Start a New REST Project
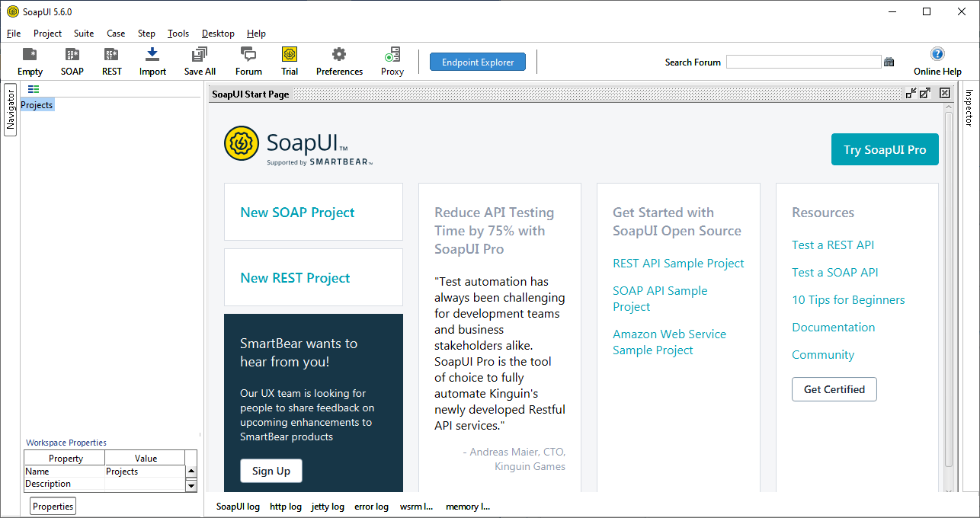The width and height of the screenshot is (980, 518). (313, 278)
